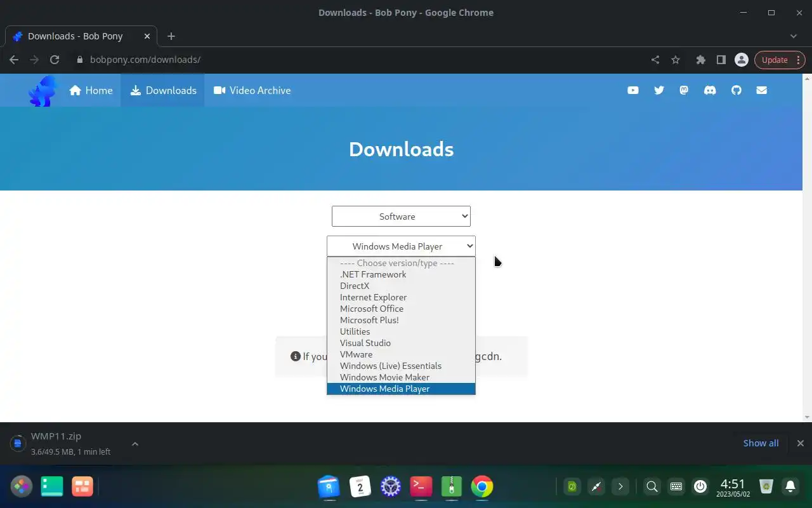Open the pen tray icon
The width and height of the screenshot is (812, 508).
pyautogui.click(x=596, y=487)
